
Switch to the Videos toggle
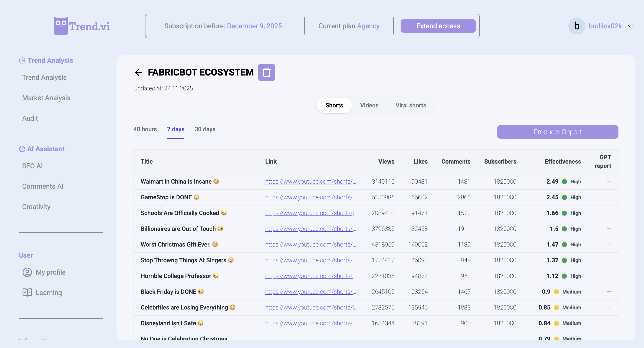(x=369, y=105)
